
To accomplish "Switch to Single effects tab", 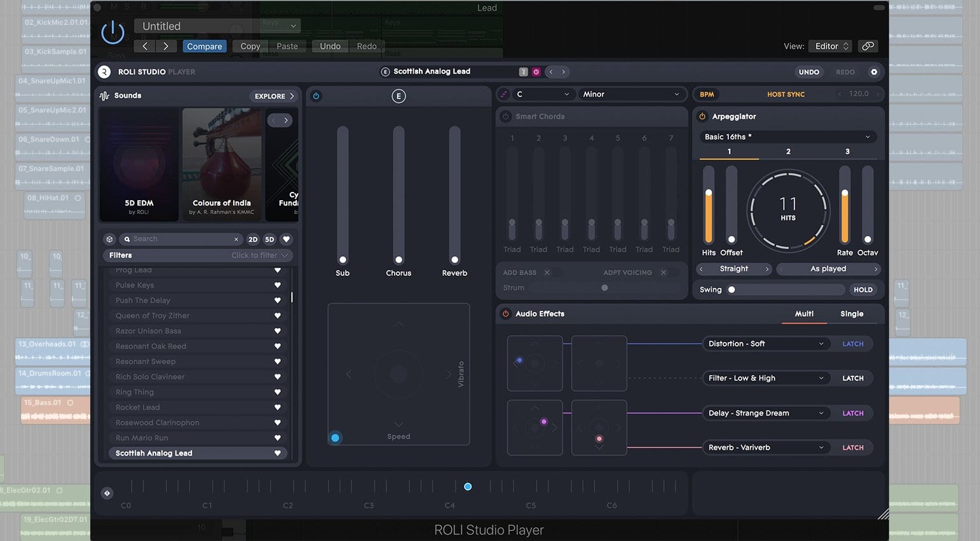I will click(x=852, y=313).
